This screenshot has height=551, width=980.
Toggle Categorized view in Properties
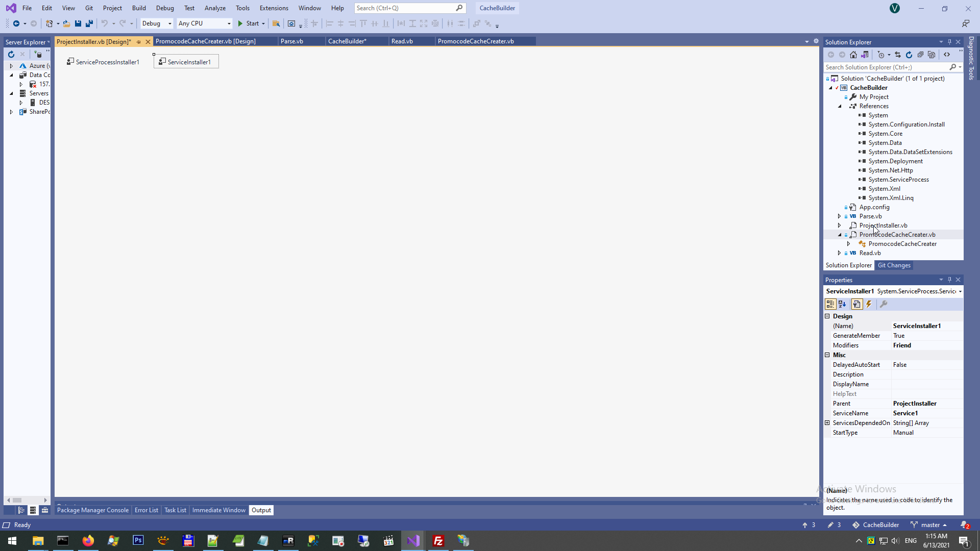(830, 304)
